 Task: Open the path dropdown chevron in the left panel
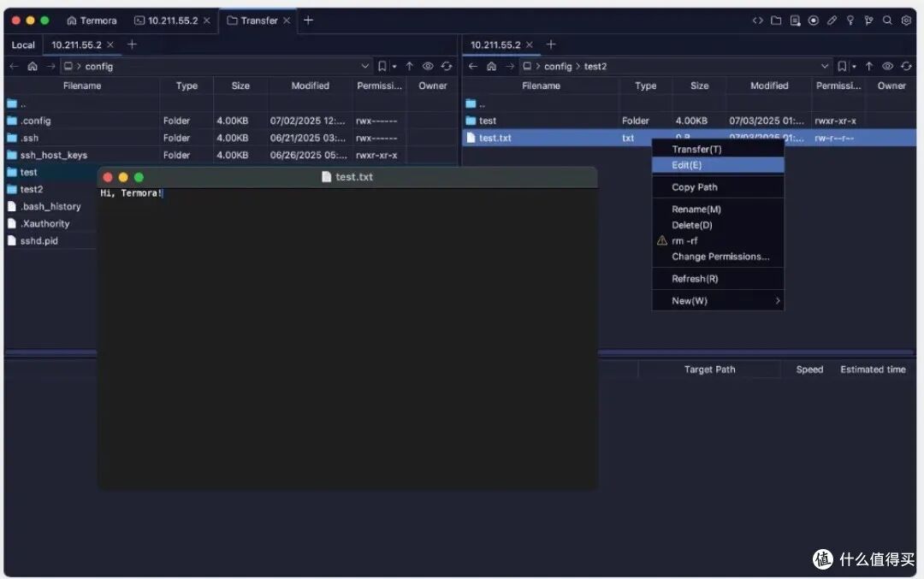coord(365,66)
